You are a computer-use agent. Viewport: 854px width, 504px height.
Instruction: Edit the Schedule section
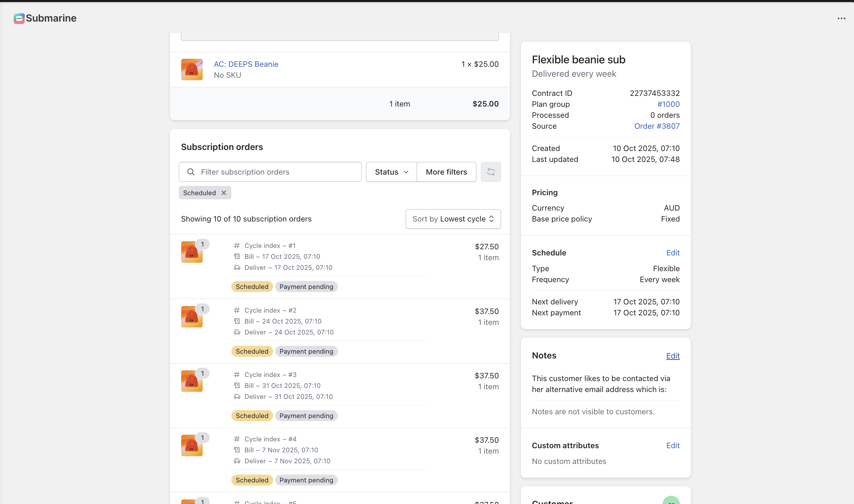coord(672,253)
